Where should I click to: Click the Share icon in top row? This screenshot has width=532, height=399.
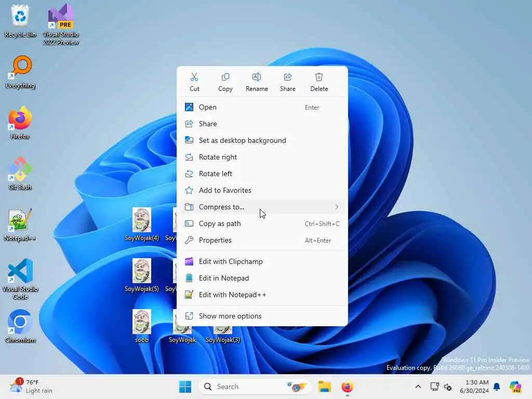(x=288, y=77)
